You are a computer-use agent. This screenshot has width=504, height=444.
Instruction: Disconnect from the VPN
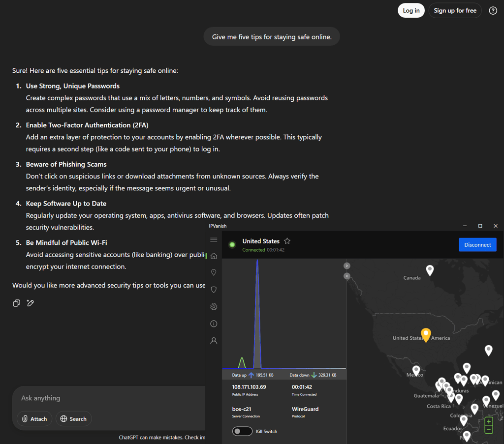click(477, 245)
